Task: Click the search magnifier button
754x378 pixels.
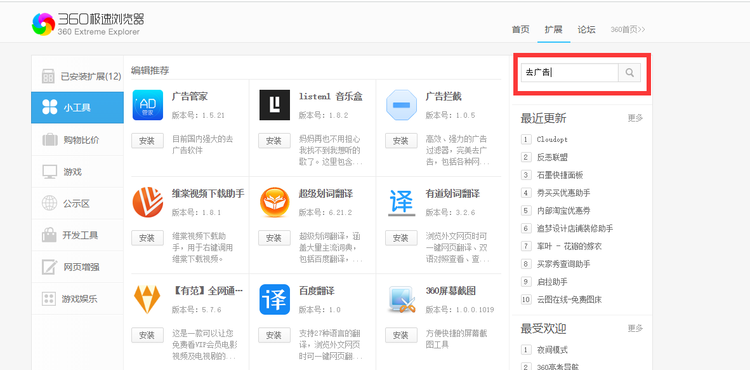Action: click(629, 73)
